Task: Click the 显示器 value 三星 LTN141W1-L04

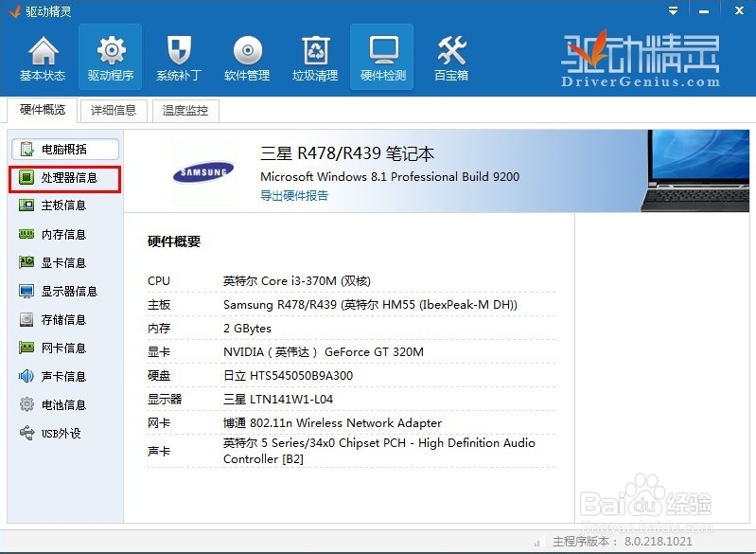Action: [x=278, y=399]
